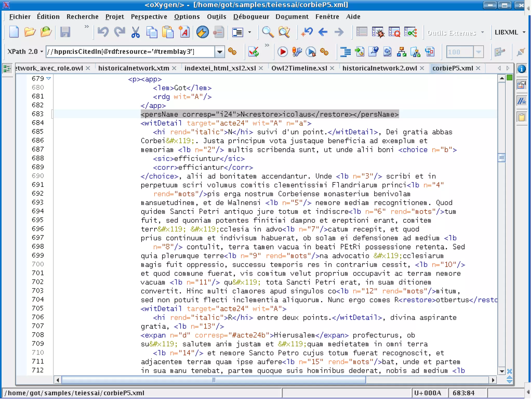Click the blue Back navigation arrow
Screen dimensions: 532x399
tap(323, 32)
